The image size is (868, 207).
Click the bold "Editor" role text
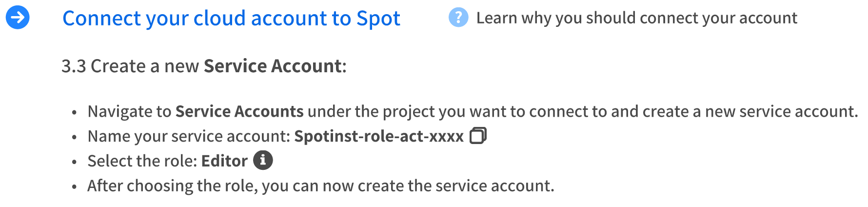coord(224,161)
